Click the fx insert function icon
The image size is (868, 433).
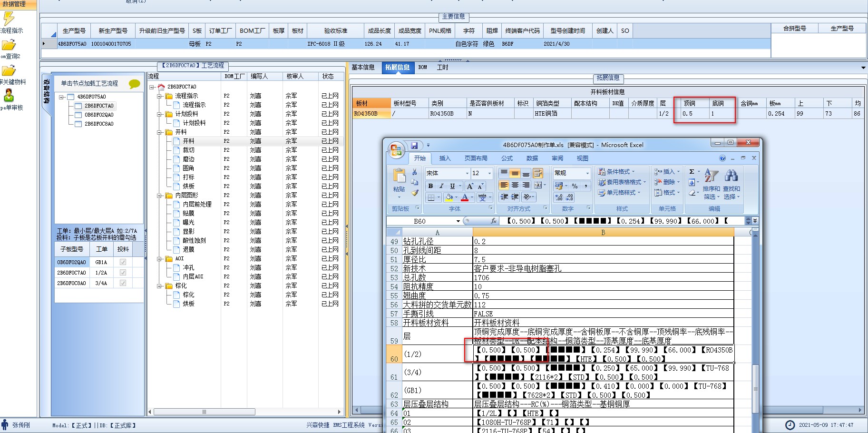click(494, 221)
